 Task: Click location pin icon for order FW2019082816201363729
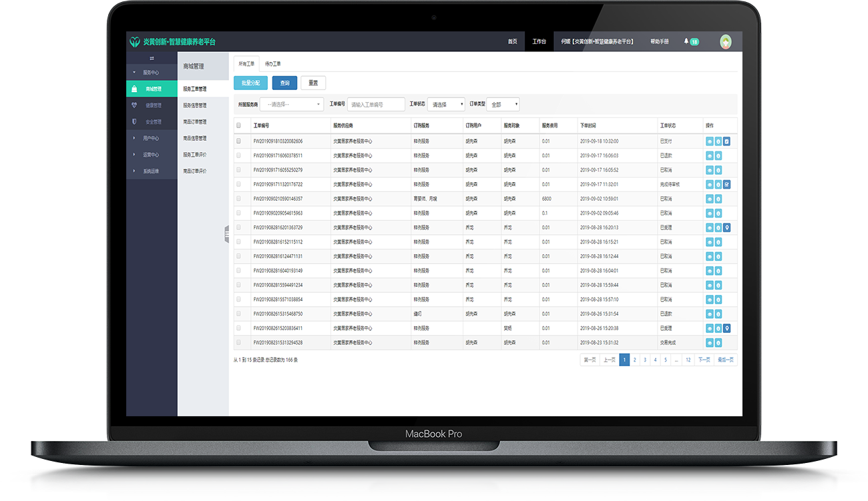[726, 227]
